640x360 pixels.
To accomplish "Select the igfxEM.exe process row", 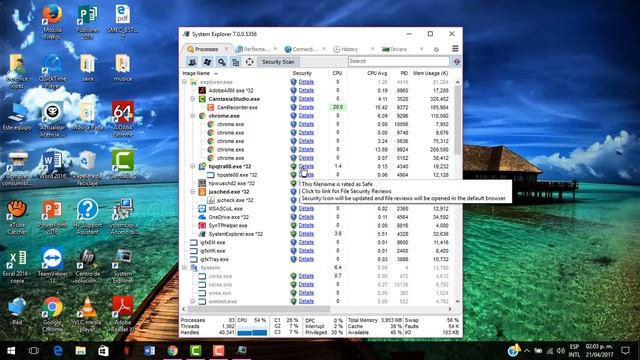I will (316, 242).
